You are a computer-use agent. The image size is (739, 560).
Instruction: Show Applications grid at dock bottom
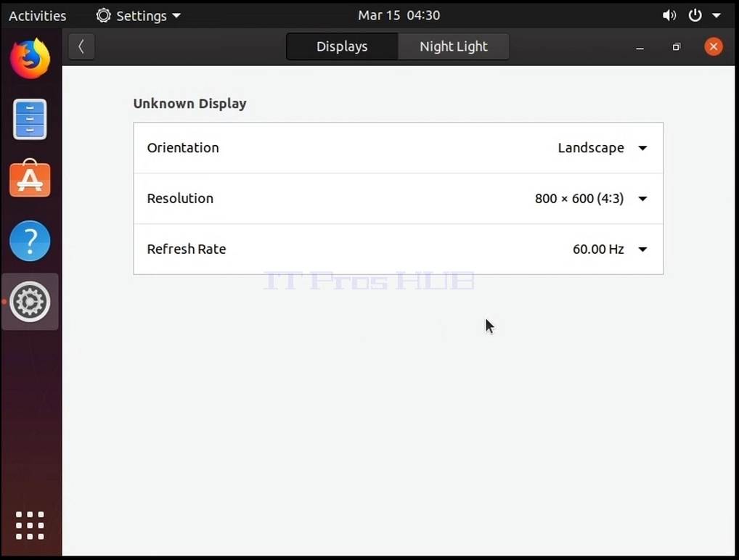click(30, 525)
